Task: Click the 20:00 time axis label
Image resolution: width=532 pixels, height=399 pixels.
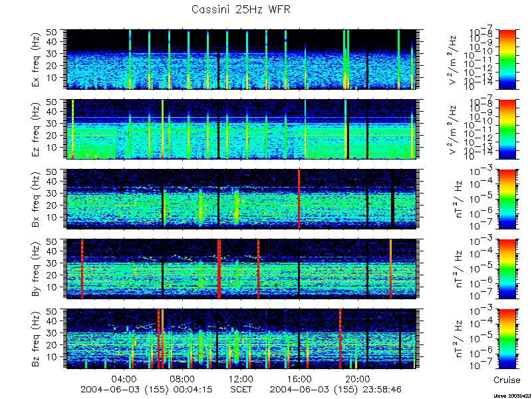Action: pos(358,379)
